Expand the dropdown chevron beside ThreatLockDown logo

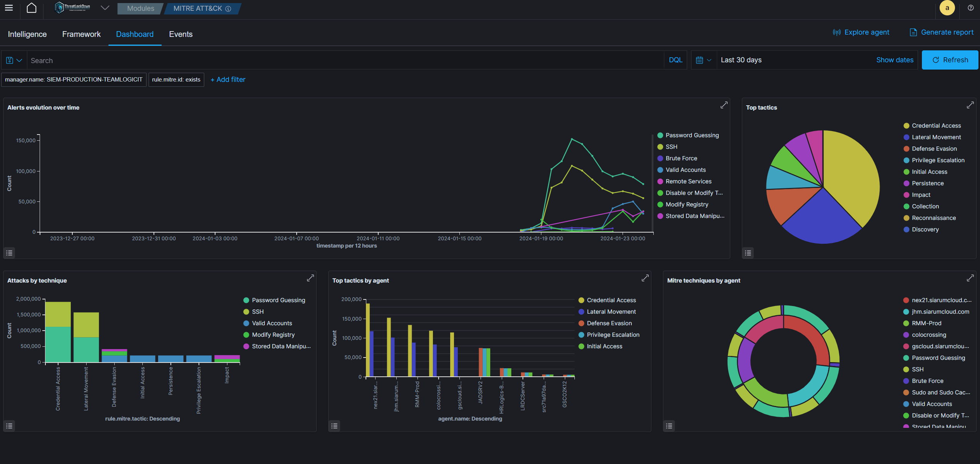pos(105,8)
